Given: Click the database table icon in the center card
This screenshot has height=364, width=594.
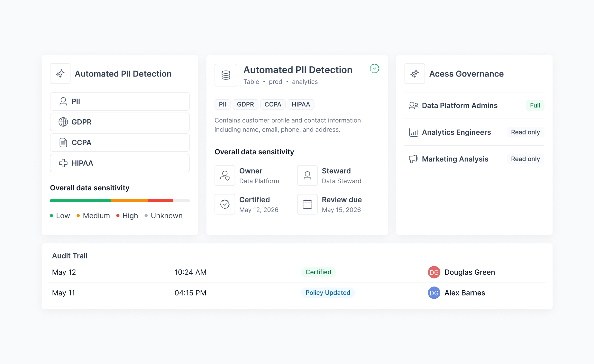Looking at the screenshot, I should pyautogui.click(x=226, y=75).
